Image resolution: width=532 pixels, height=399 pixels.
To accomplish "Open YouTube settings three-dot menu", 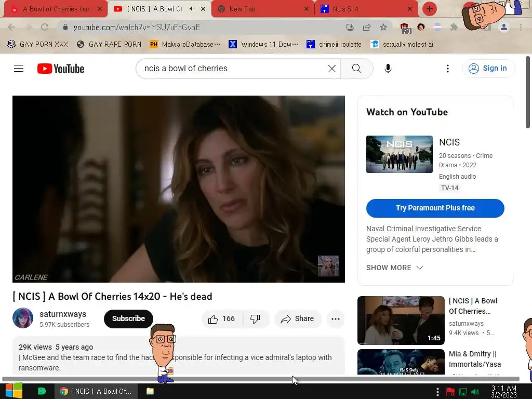I will click(x=447, y=69).
